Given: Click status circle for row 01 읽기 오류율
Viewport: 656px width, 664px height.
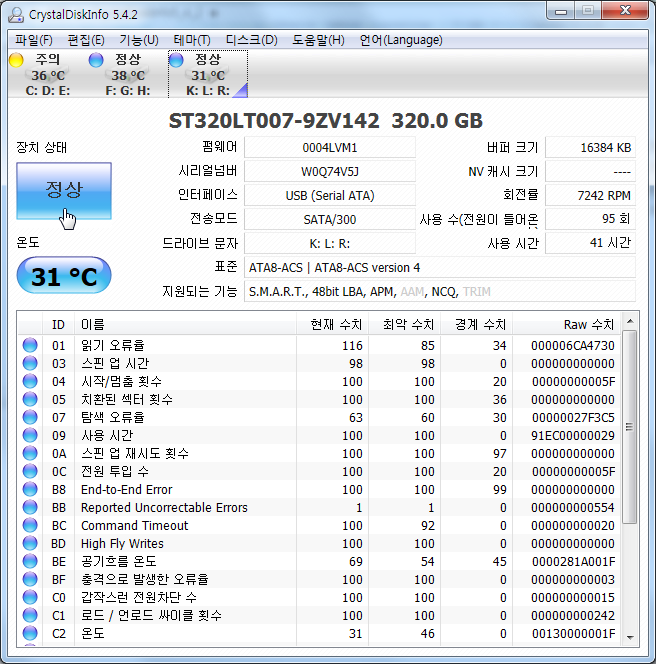Looking at the screenshot, I should pos(30,345).
